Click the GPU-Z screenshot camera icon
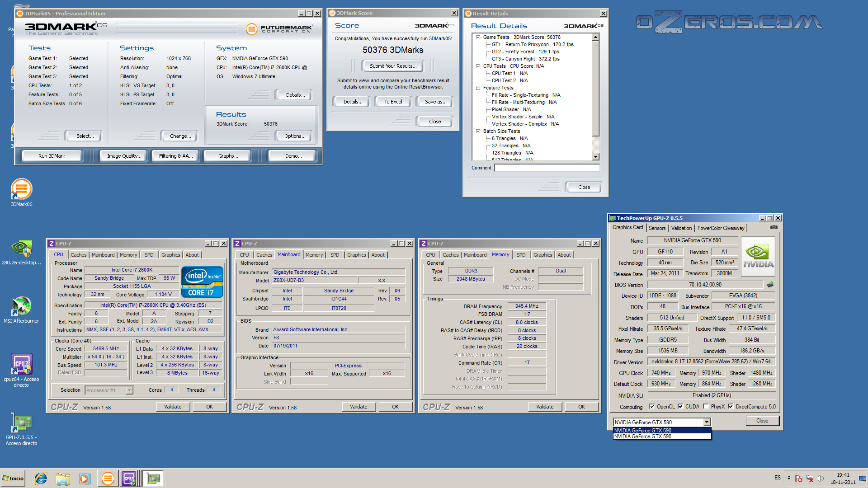 coord(774,227)
